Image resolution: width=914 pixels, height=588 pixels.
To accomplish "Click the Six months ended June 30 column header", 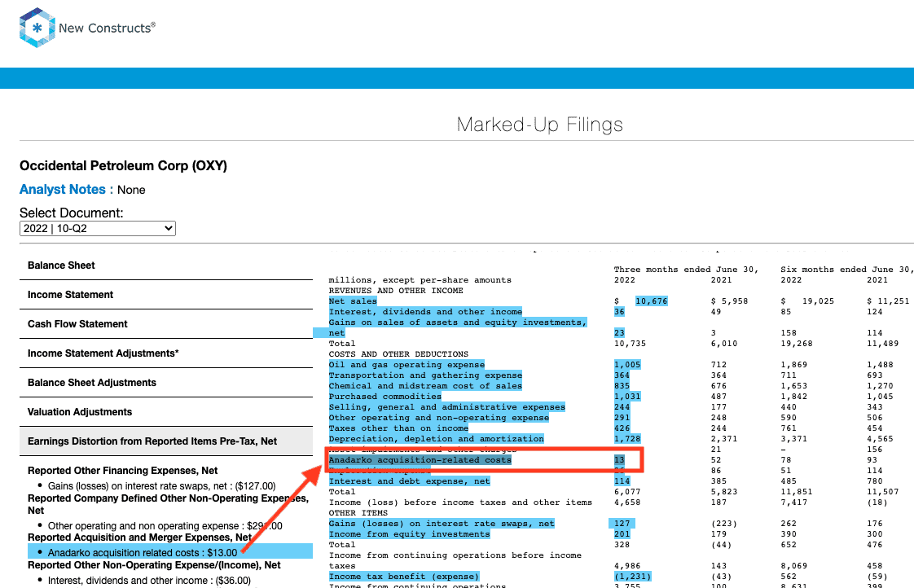I will click(x=847, y=270).
